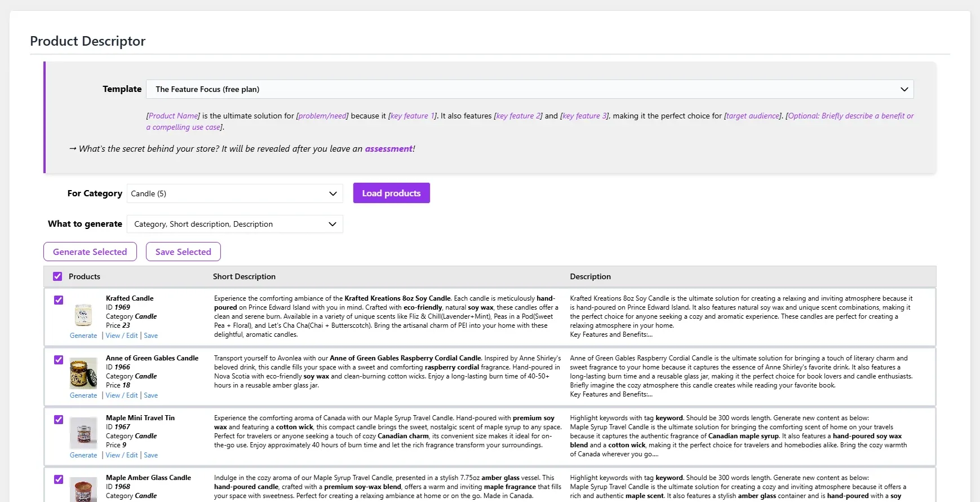Click the Krafted Candle product name
The image size is (980, 502).
click(130, 298)
